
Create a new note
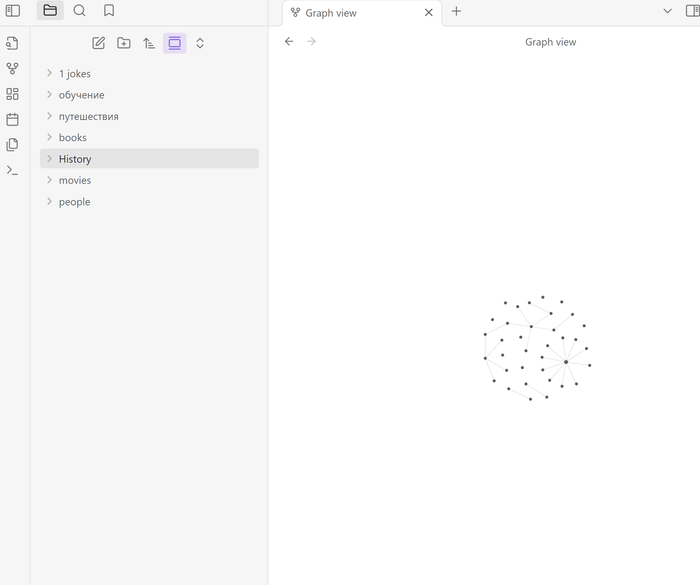tap(99, 43)
